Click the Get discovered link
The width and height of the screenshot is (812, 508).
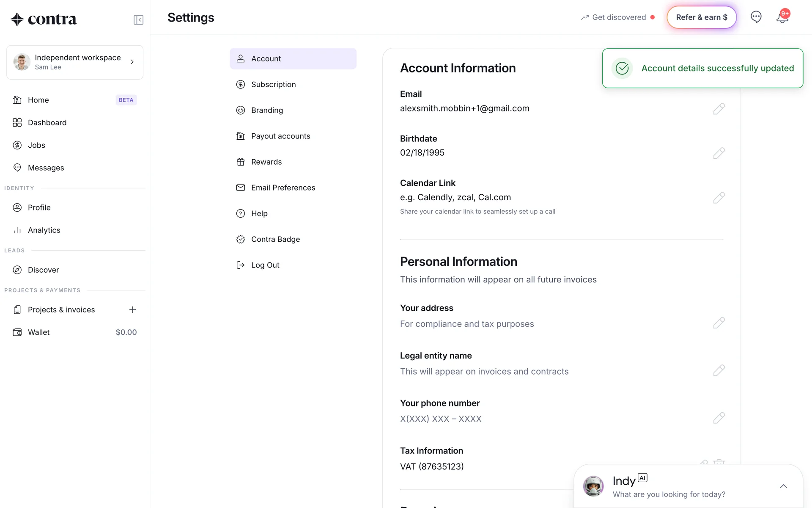click(618, 17)
